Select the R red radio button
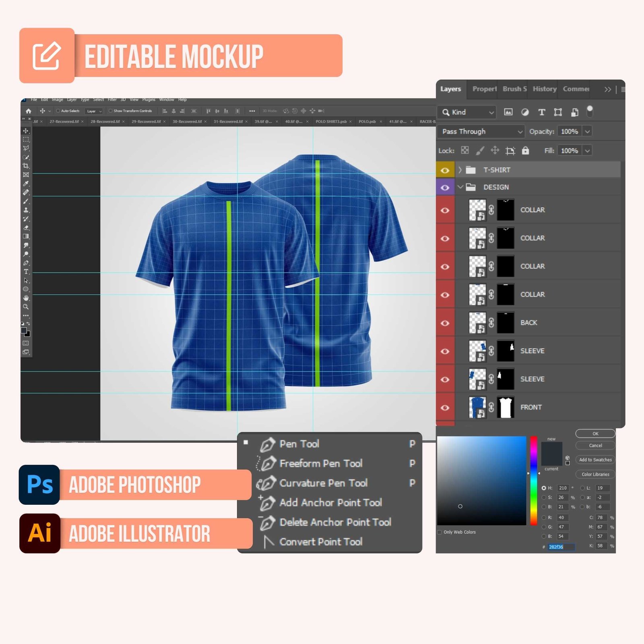Screen dimensions: 644x644 coord(544,518)
